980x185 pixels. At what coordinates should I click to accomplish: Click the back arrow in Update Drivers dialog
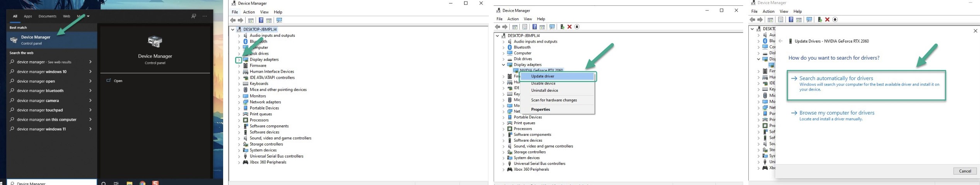(x=780, y=41)
